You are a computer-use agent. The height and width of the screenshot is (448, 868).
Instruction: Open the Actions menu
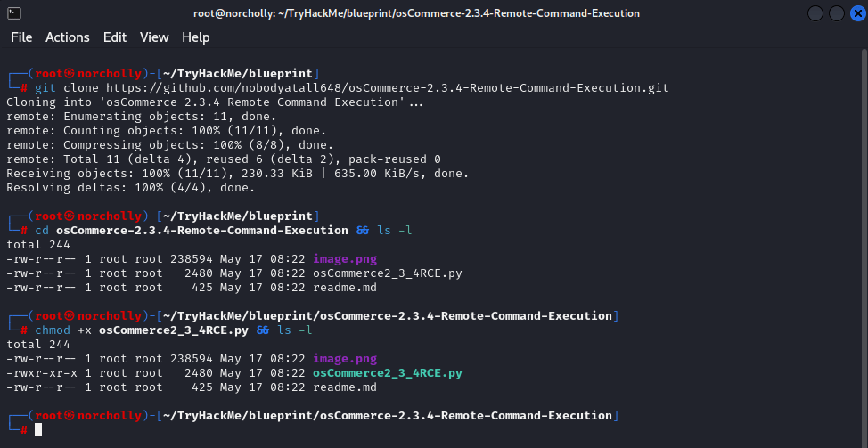point(68,37)
